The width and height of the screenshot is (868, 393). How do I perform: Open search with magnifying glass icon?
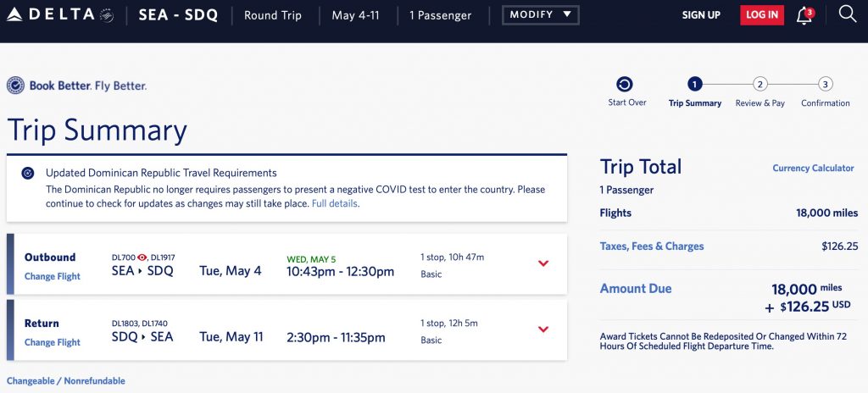(x=847, y=14)
